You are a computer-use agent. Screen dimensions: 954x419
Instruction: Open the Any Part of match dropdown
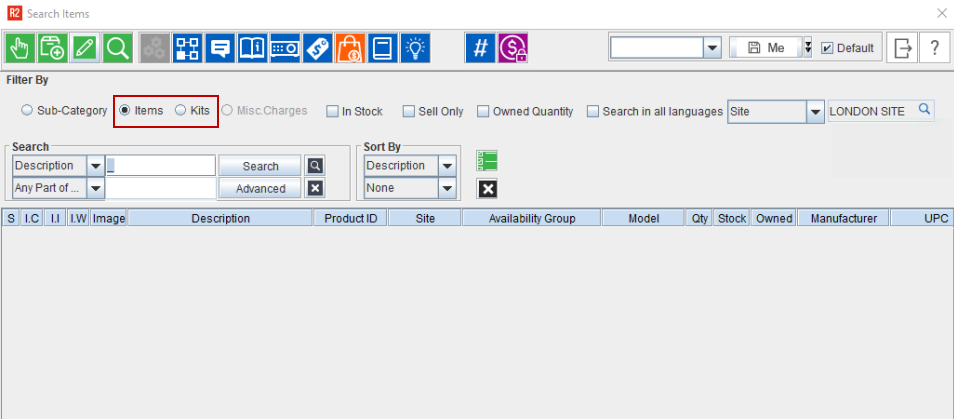pos(96,188)
